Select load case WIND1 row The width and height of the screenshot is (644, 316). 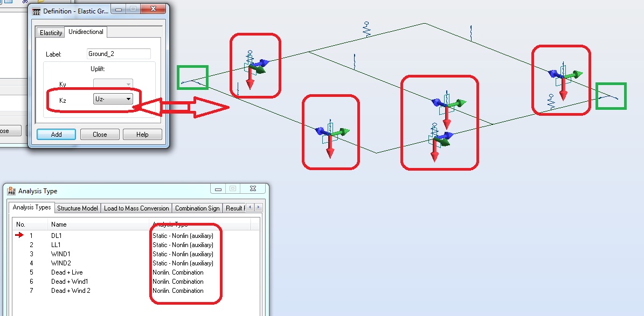click(x=136, y=254)
